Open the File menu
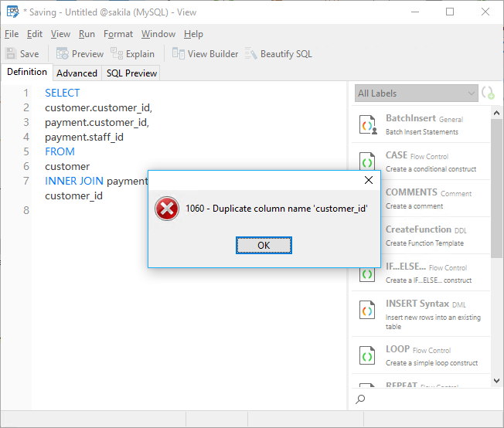504x428 pixels. [x=12, y=34]
